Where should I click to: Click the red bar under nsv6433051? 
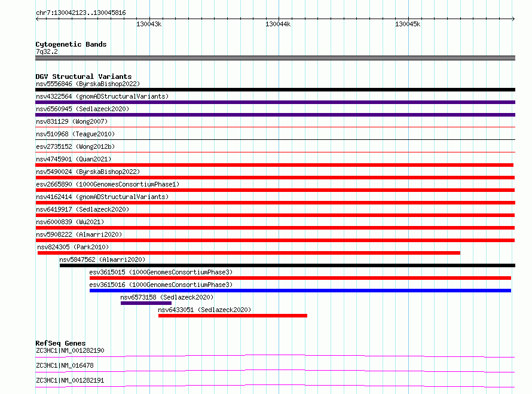pos(233,316)
